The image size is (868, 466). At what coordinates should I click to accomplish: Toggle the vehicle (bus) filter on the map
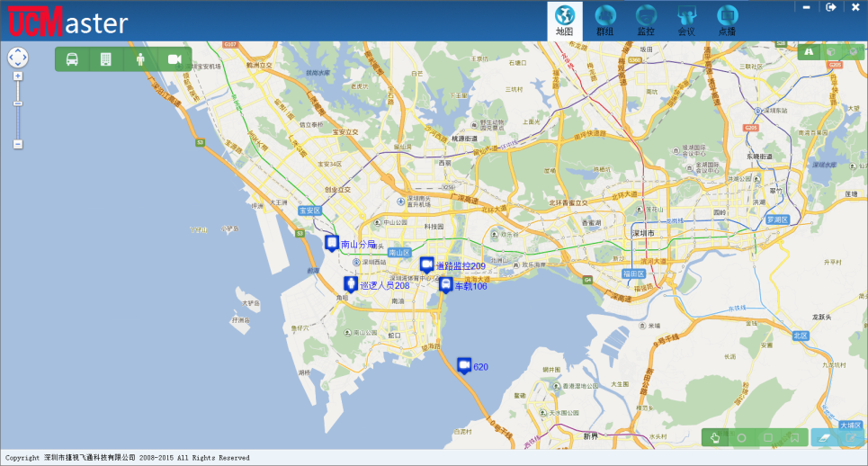72,59
